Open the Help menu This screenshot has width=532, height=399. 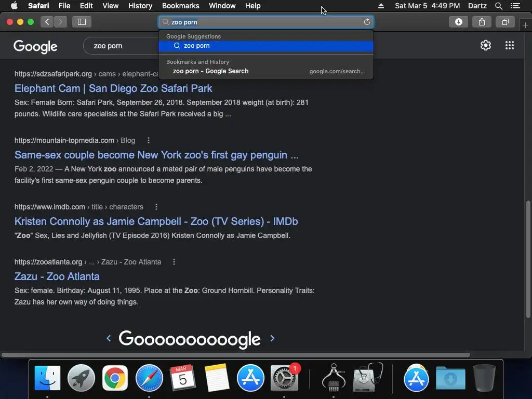point(253,6)
